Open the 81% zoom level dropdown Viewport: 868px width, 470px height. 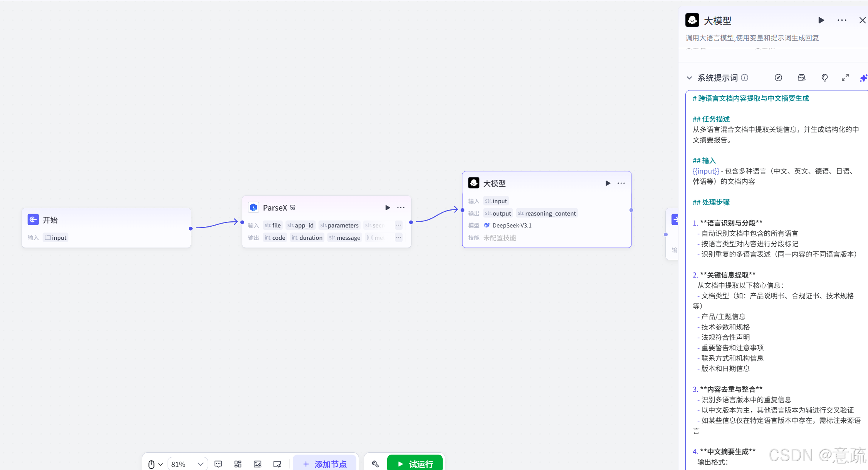coord(187,464)
